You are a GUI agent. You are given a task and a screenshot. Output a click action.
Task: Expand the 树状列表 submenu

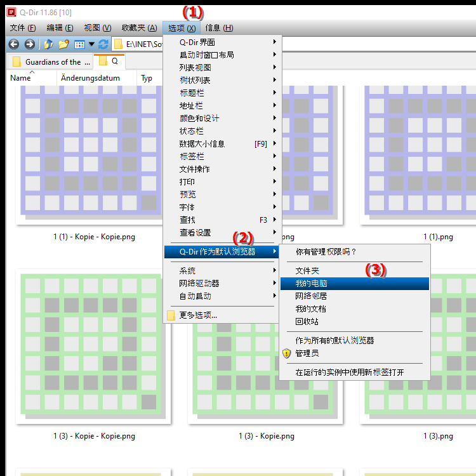(x=222, y=81)
